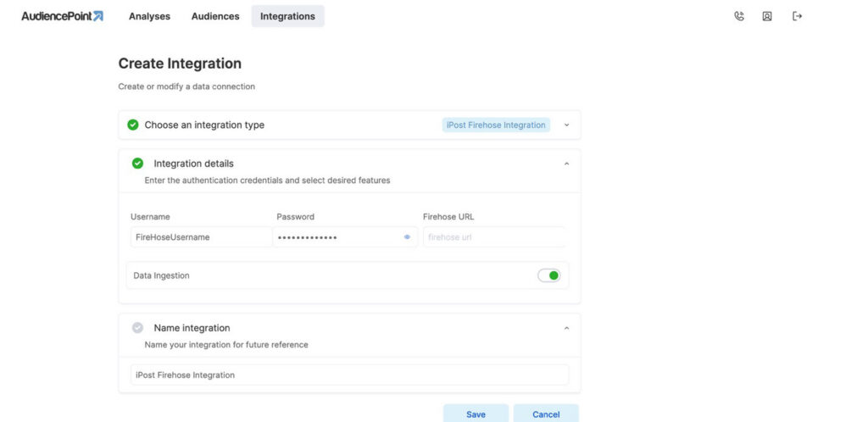868x422 pixels.
Task: Click gray checkmark beside Name integration
Action: (138, 328)
